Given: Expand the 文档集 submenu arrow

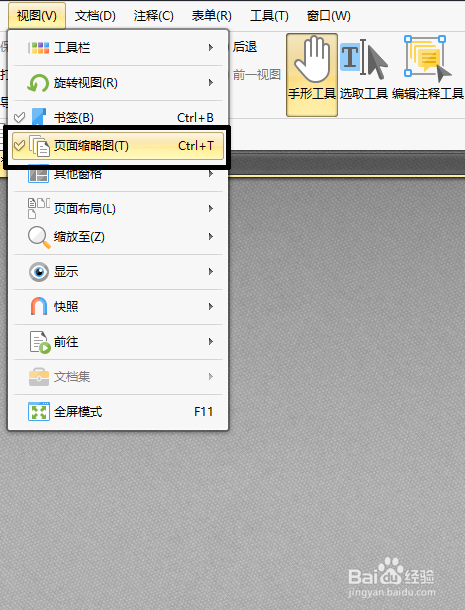Looking at the screenshot, I should (211, 377).
